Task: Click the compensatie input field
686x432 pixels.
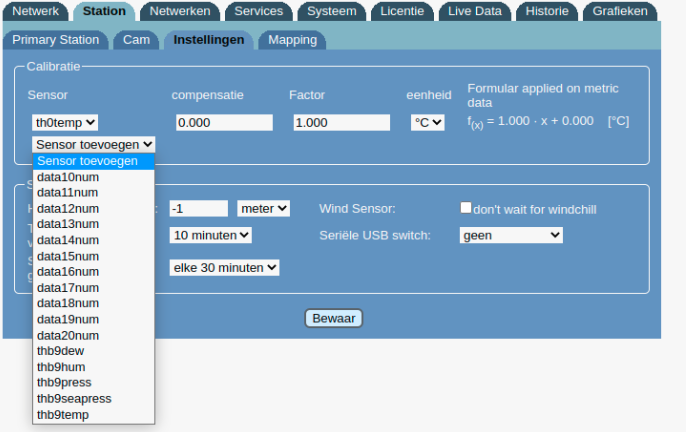Action: pos(224,122)
